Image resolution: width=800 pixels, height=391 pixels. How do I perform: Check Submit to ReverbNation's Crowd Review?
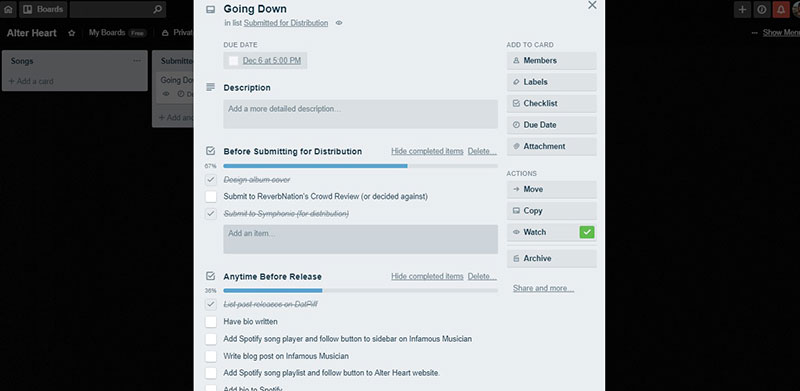click(x=211, y=197)
